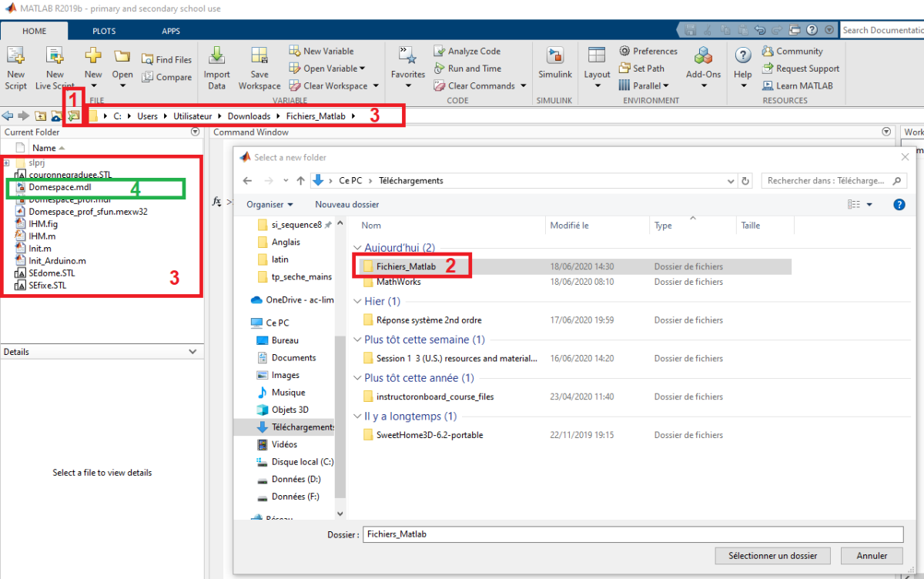The width and height of the screenshot is (924, 579).
Task: Collapse the Details panel chevron
Action: pos(192,352)
